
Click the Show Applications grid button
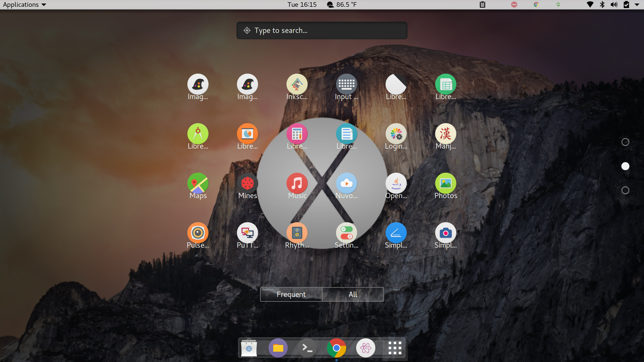coord(394,348)
